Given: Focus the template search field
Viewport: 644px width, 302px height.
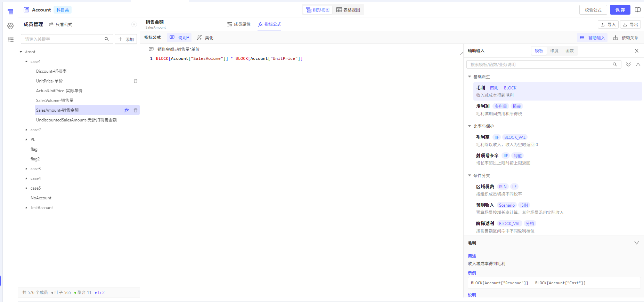Looking at the screenshot, I should [x=544, y=64].
